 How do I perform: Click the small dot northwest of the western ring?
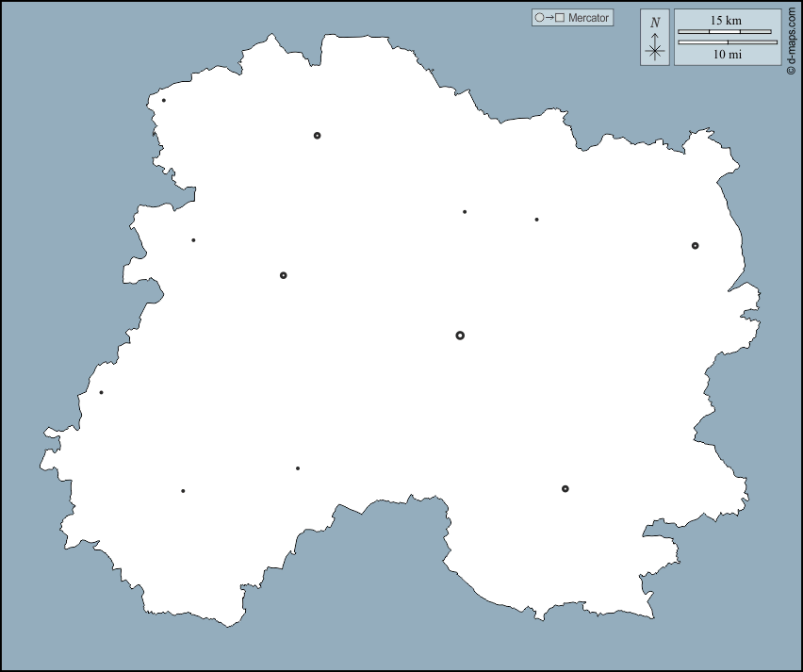click(x=194, y=240)
